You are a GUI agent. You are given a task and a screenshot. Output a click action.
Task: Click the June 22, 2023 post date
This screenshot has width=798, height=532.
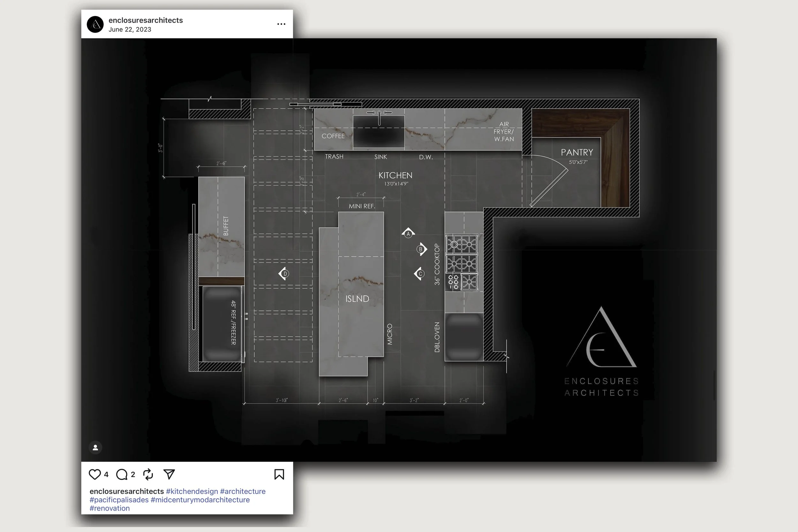coord(130,29)
